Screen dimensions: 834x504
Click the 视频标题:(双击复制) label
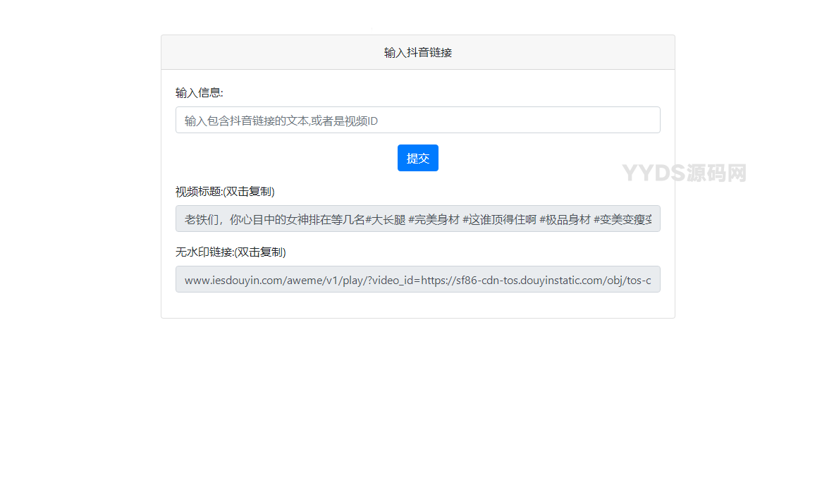[225, 192]
